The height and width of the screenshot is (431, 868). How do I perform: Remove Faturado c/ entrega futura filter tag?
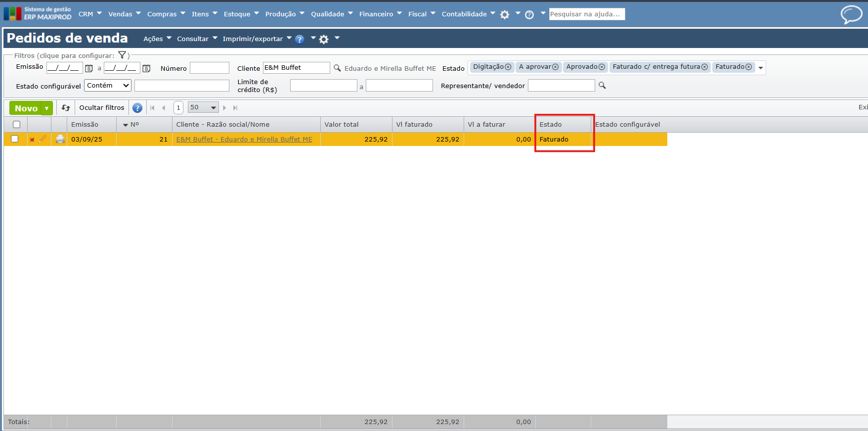(x=704, y=67)
